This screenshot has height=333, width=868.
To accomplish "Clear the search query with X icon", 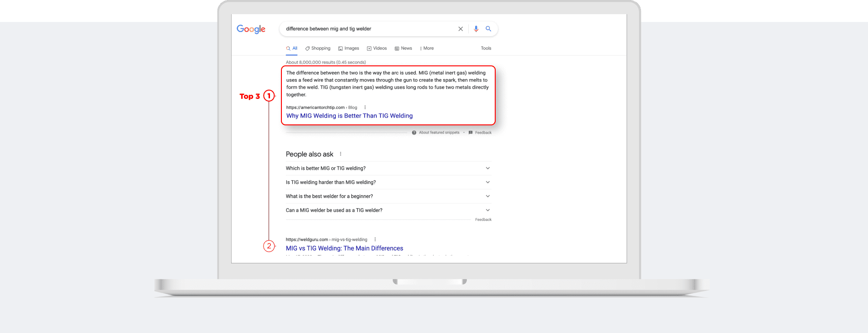I will tap(460, 29).
